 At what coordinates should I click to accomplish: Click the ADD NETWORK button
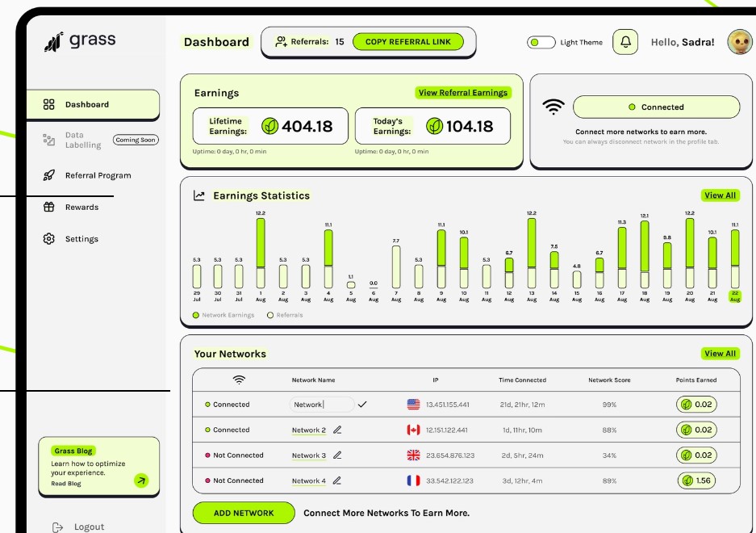pos(244,513)
